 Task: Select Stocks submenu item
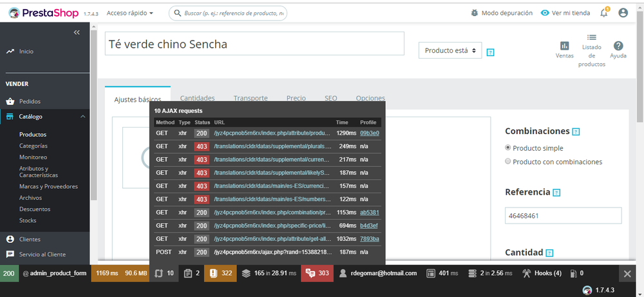28,220
